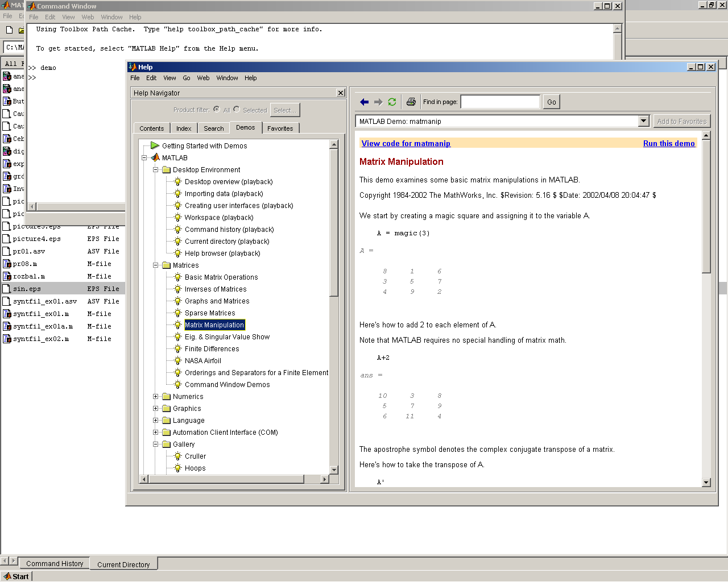Click the folder icon of Matrices

[x=166, y=265]
